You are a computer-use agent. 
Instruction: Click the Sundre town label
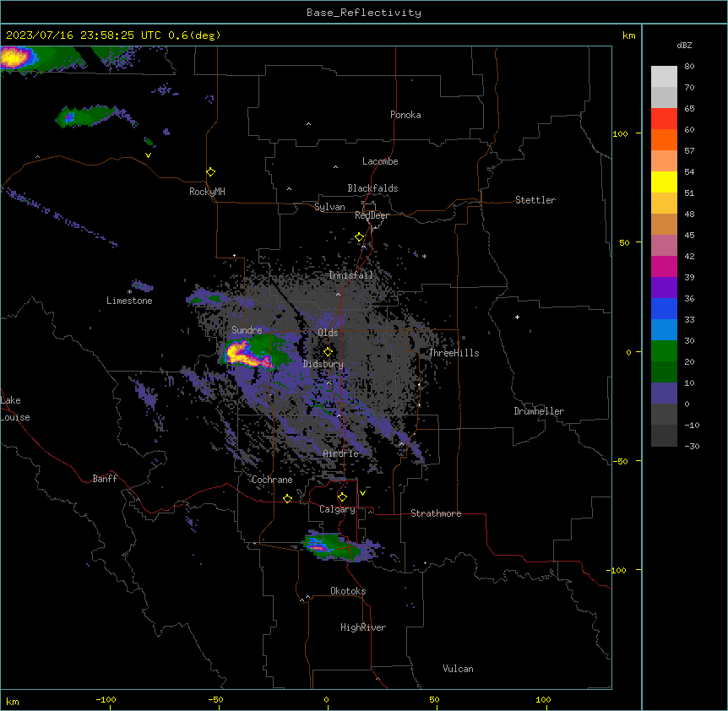247,330
